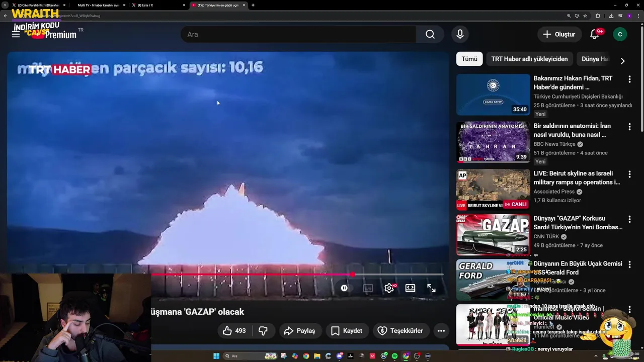Viewport: 644px width, 362px height.
Task: Dislike the video
Action: click(263, 330)
